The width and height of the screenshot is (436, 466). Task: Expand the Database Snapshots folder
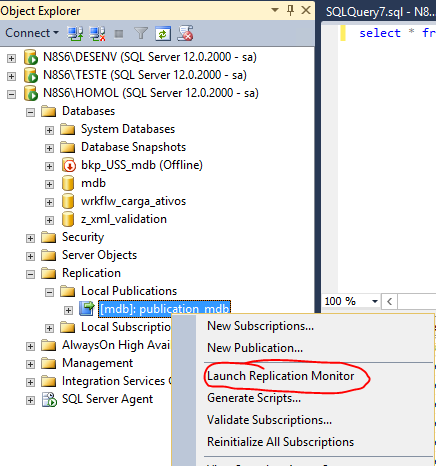tap(49, 148)
